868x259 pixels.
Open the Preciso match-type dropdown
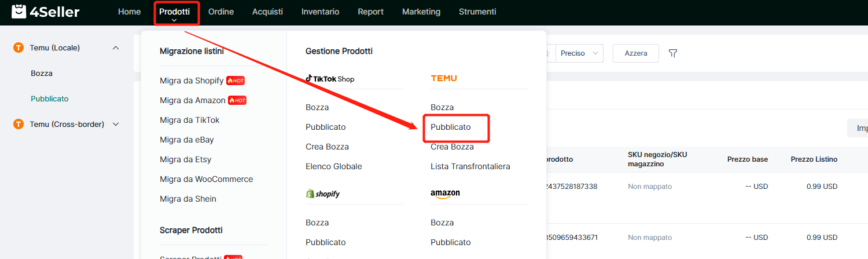pyautogui.click(x=580, y=53)
